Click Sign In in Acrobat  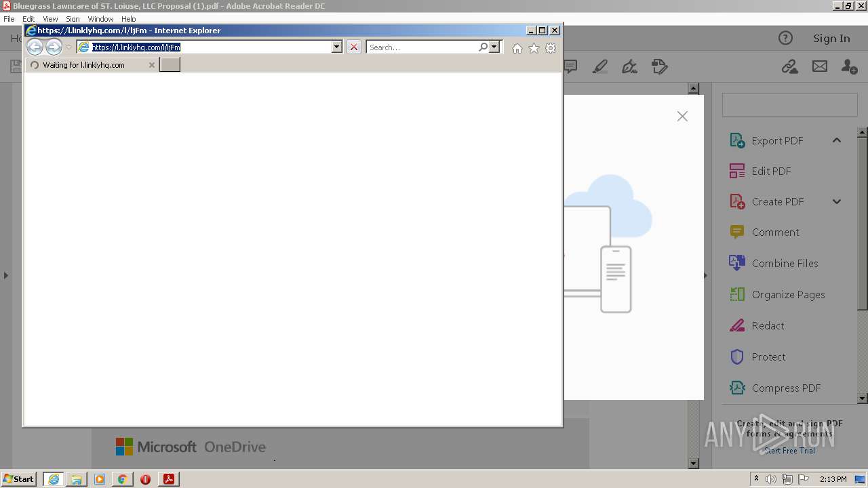(x=831, y=38)
